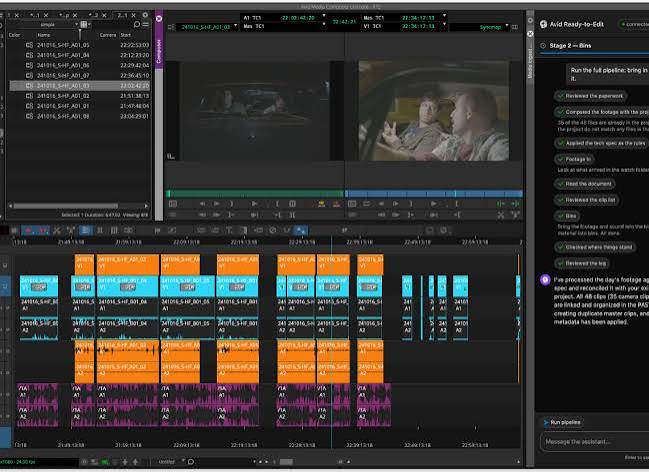Open the bin hamburger fast menu
This screenshot has width=649, height=472.
pos(146,25)
